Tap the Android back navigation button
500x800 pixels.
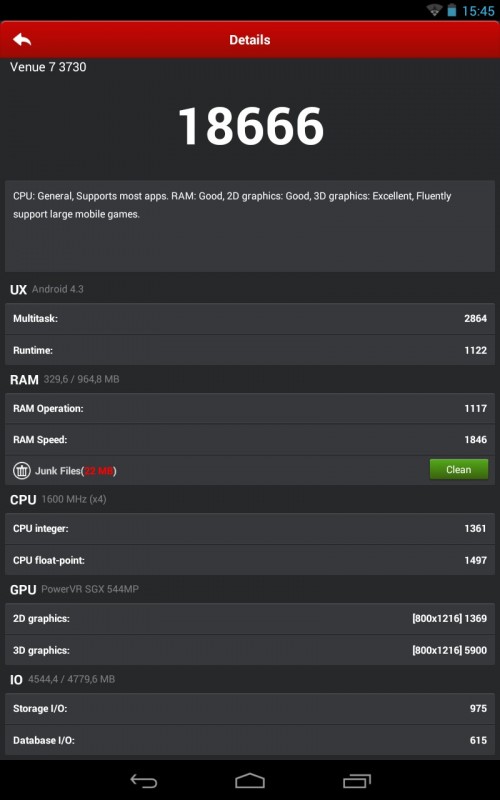tap(144, 781)
